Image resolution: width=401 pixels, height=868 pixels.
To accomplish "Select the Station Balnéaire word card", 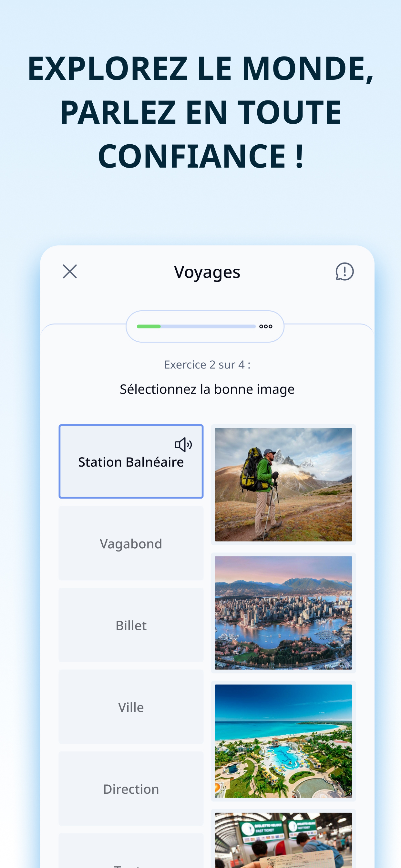I will (x=131, y=461).
